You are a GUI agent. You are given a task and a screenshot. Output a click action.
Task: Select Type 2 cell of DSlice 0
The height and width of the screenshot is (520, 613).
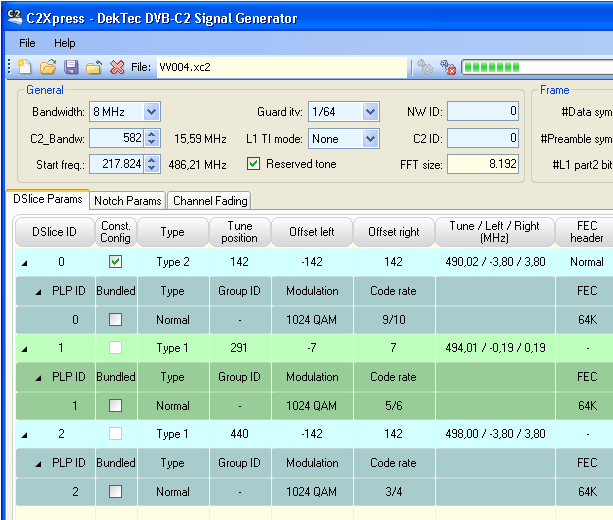173,262
